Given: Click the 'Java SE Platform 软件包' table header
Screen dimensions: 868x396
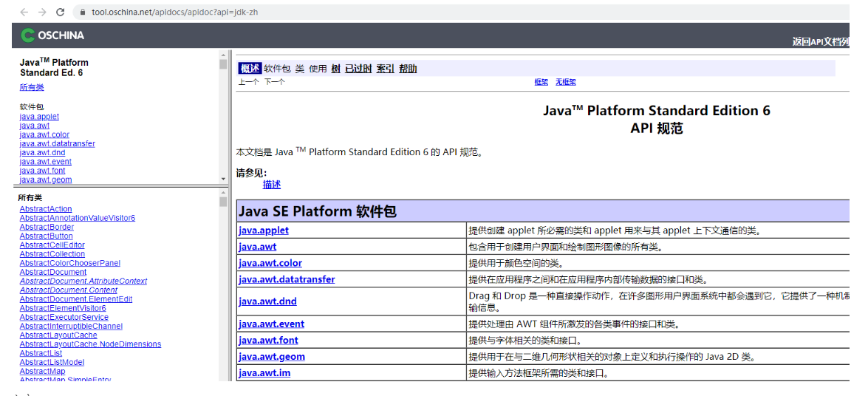Looking at the screenshot, I should pos(544,211).
